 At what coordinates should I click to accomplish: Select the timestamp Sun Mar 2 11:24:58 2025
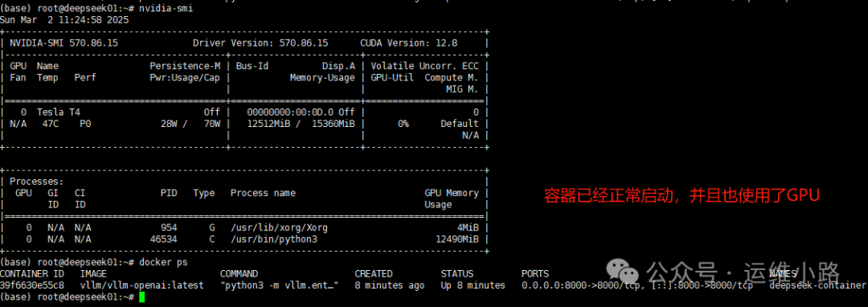tap(64, 20)
